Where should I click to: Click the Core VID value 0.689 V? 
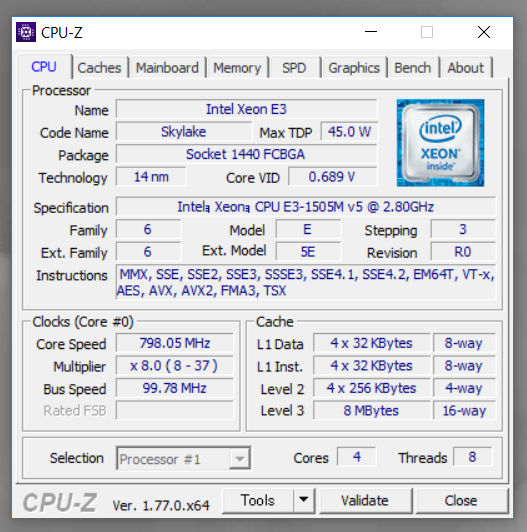(x=332, y=177)
